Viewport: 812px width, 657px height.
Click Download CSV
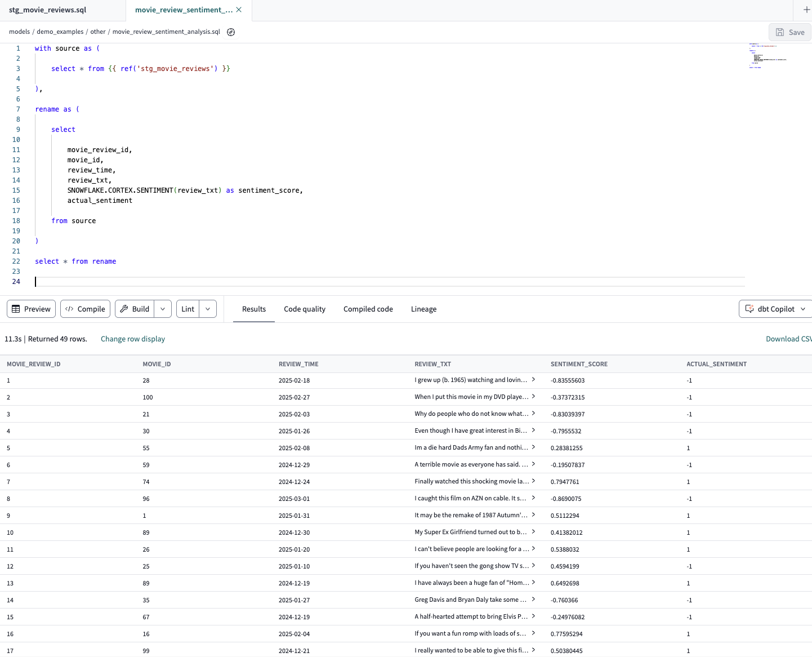pos(788,339)
